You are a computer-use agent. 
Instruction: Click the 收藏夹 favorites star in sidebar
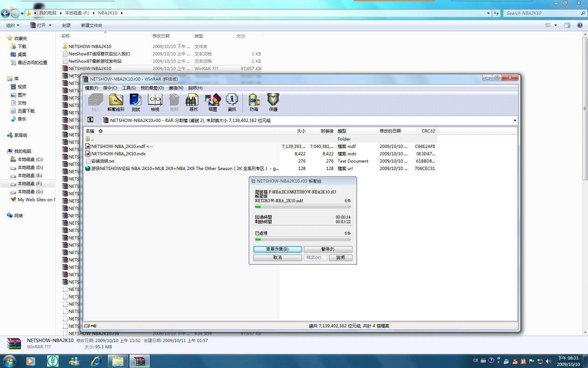(9, 38)
